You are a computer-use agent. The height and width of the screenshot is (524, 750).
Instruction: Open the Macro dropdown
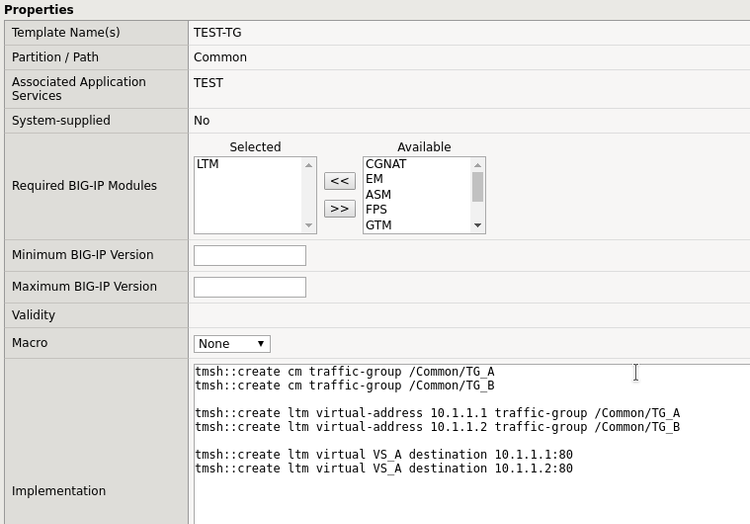click(x=231, y=344)
